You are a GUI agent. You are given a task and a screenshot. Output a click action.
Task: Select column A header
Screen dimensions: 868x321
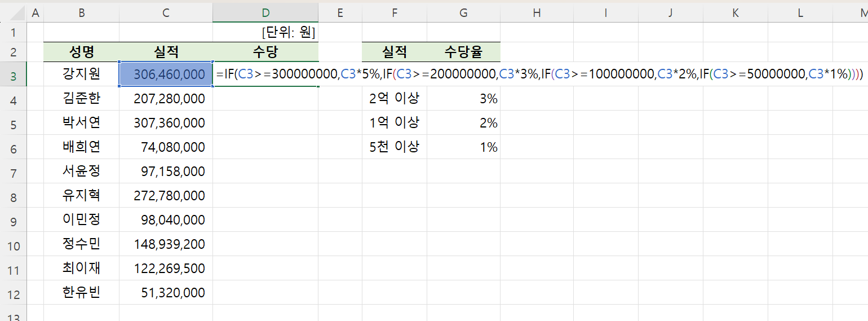pyautogui.click(x=35, y=12)
